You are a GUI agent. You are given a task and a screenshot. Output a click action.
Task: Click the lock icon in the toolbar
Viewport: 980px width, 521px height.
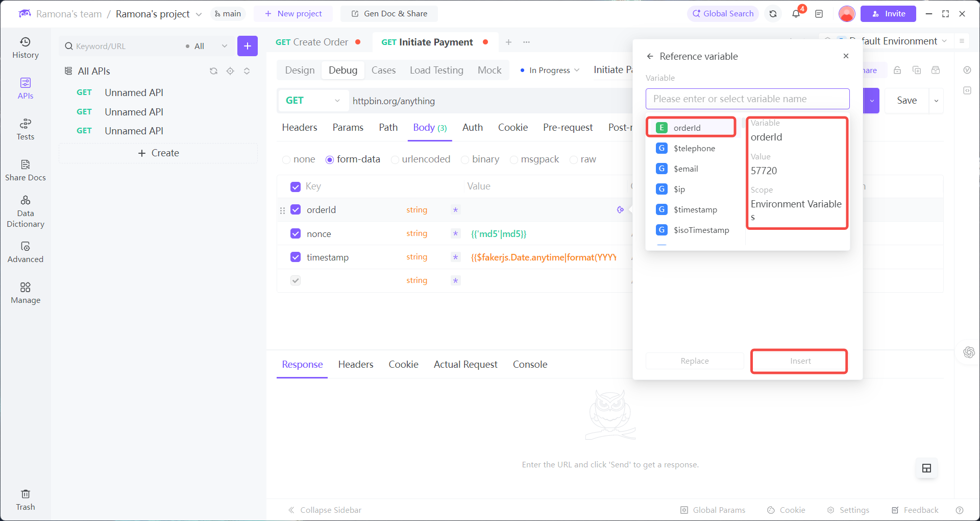[x=897, y=70]
